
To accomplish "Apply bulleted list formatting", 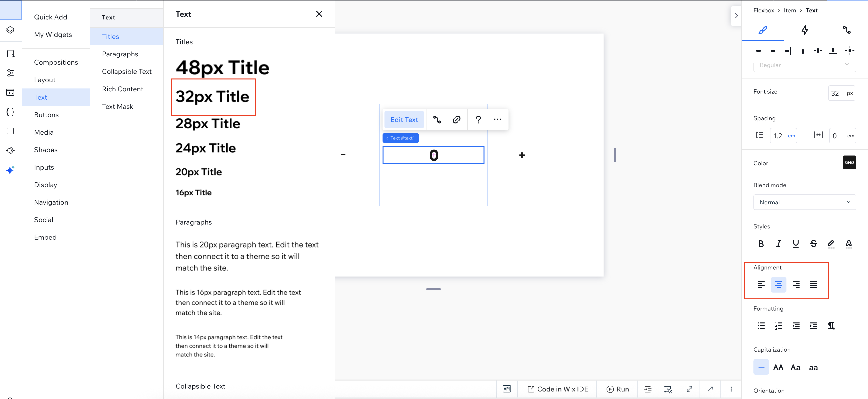I will (761, 326).
